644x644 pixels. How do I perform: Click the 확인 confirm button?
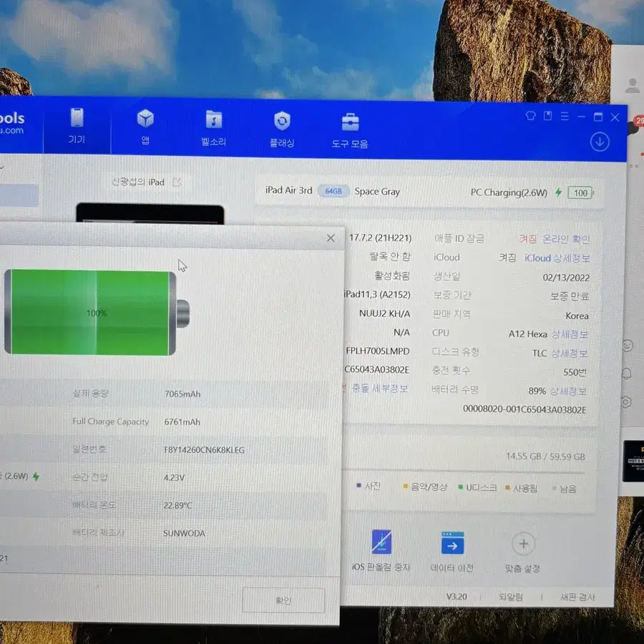[x=283, y=600]
